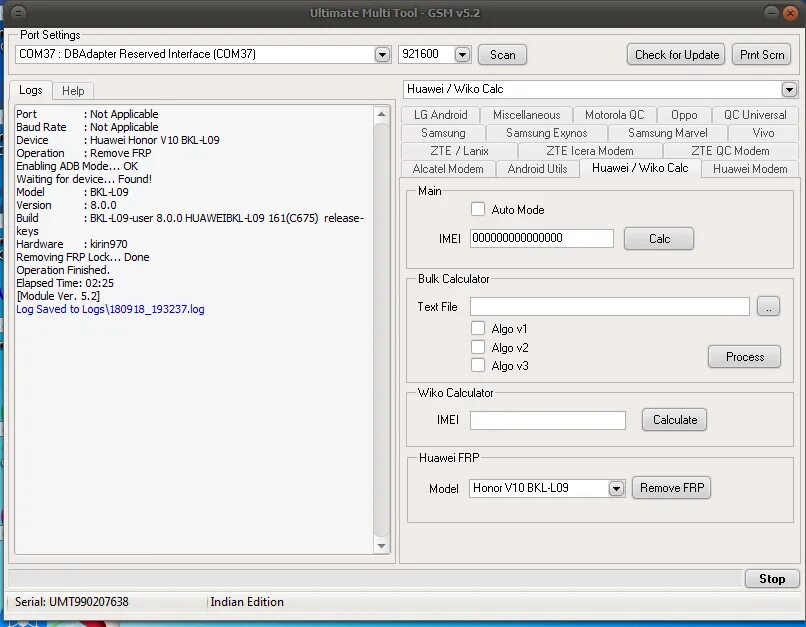Tick the Algo v3 checkbox
This screenshot has width=806, height=627.
click(x=478, y=365)
